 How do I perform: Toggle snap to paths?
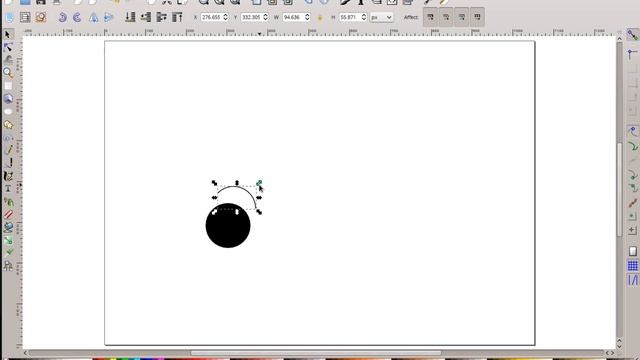click(632, 146)
